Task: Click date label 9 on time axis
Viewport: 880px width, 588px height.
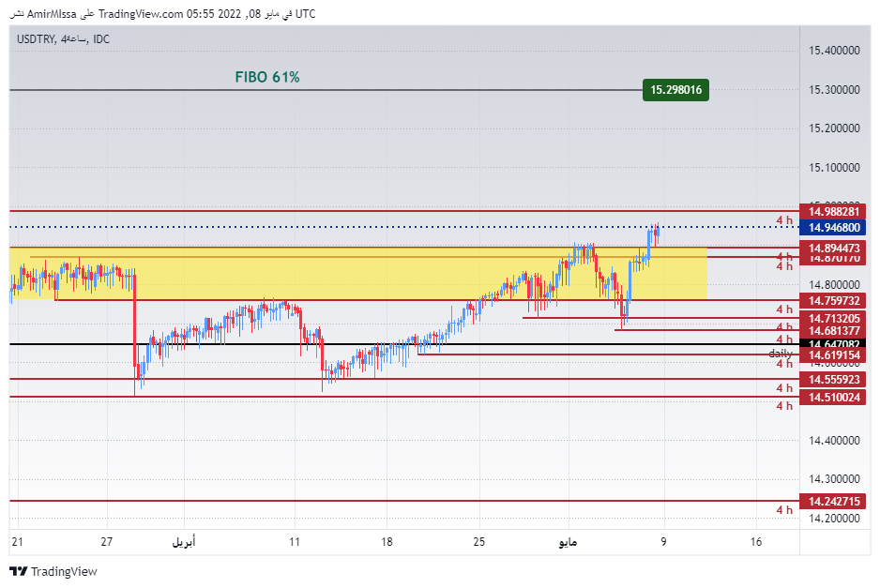Action: tap(664, 542)
